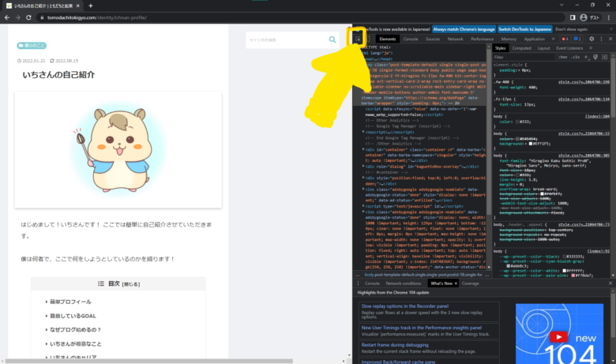This screenshot has height=364, width=616.
Task: Expand the noscript node
Action: click(363, 132)
